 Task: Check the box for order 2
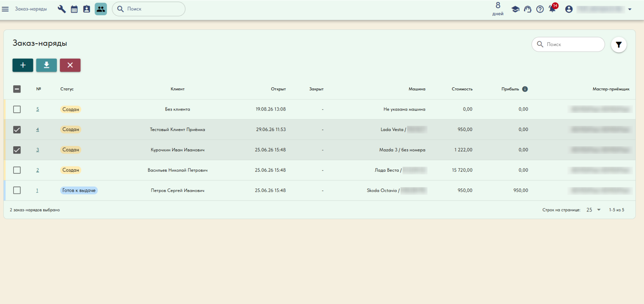(17, 170)
